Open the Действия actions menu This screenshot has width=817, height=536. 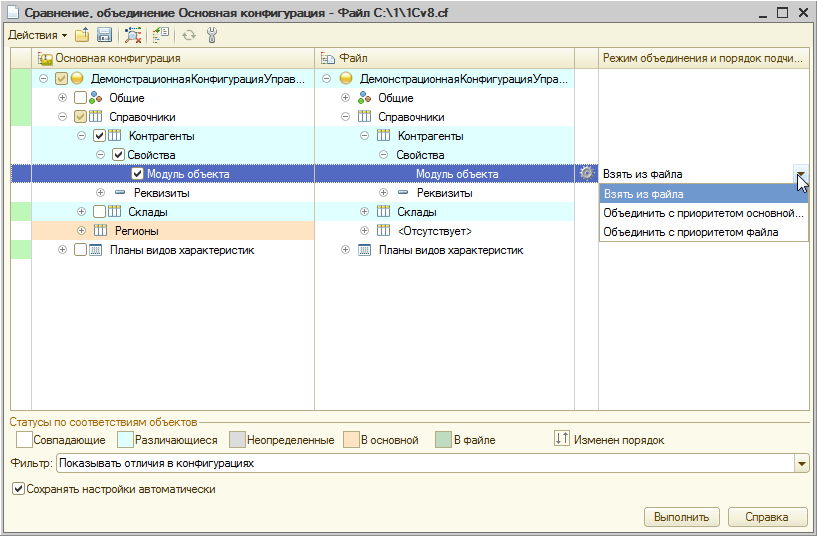click(x=37, y=35)
